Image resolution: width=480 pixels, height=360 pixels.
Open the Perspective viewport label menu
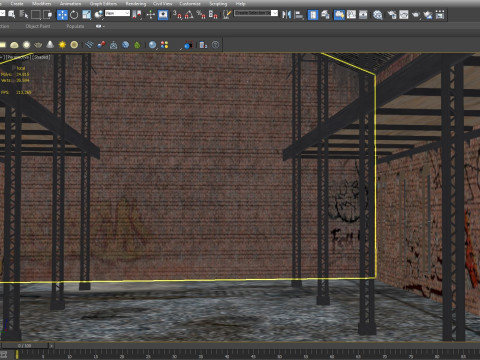pyautogui.click(x=18, y=57)
